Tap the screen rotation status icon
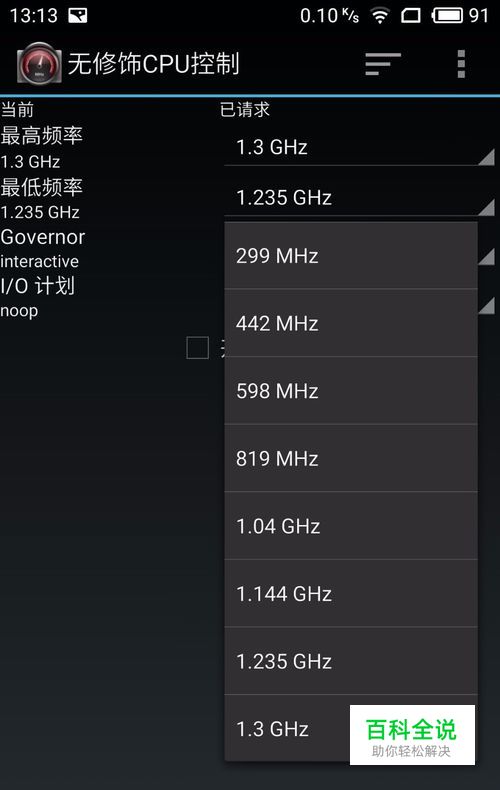 411,16
